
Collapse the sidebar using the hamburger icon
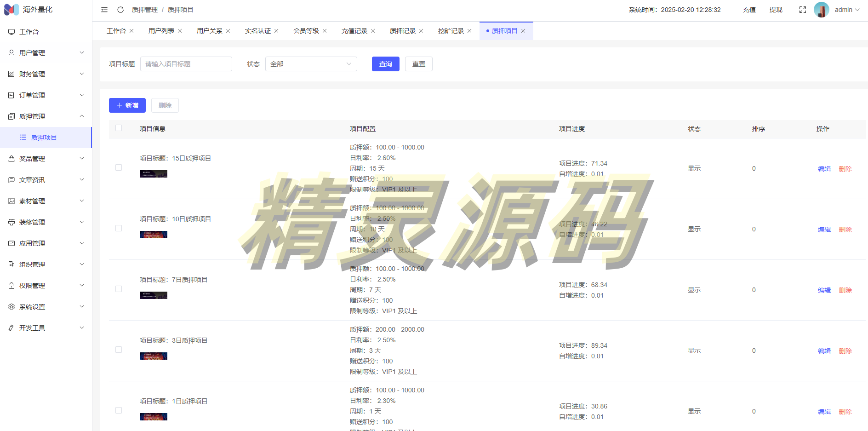(104, 10)
